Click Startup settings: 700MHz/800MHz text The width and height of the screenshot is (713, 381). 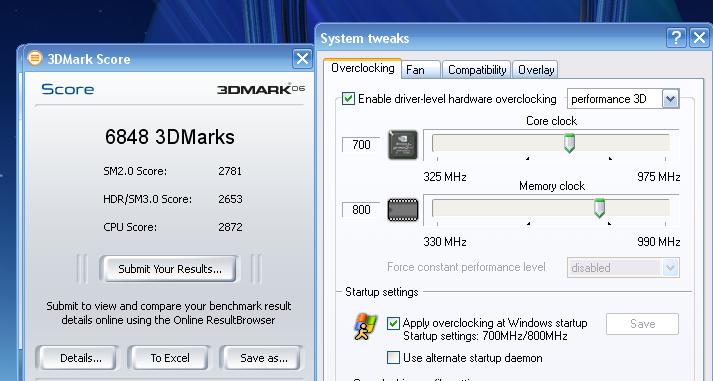pyautogui.click(x=485, y=336)
